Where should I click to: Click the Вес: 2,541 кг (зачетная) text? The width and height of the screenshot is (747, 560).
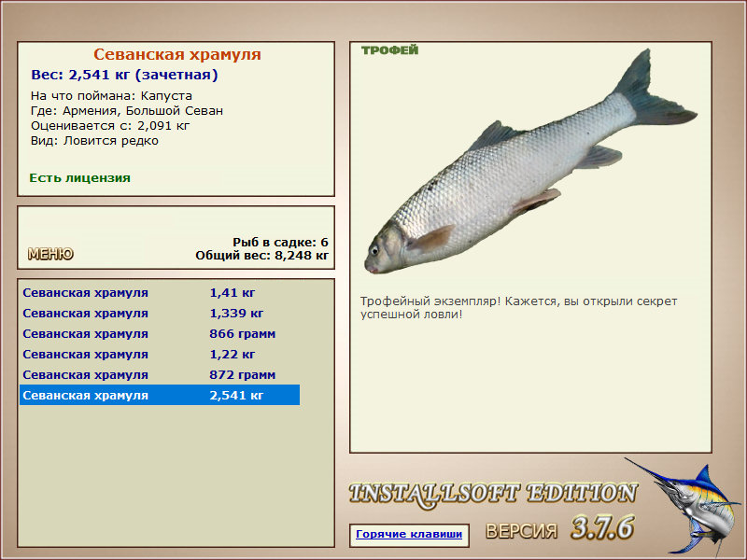124,75
